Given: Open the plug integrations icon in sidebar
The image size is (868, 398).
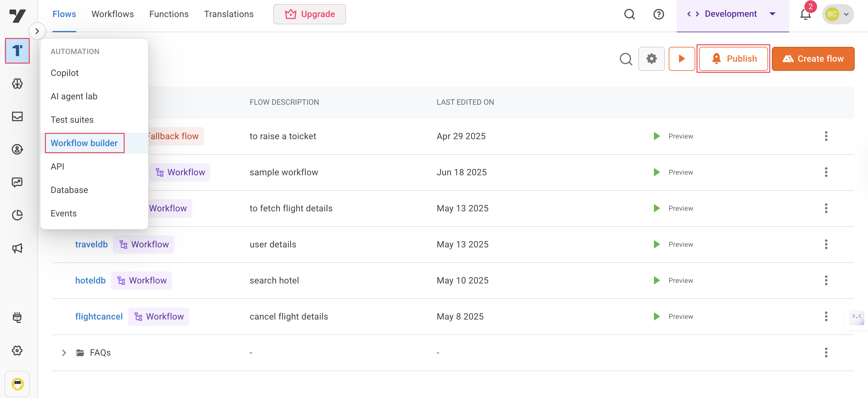Looking at the screenshot, I should tap(17, 317).
